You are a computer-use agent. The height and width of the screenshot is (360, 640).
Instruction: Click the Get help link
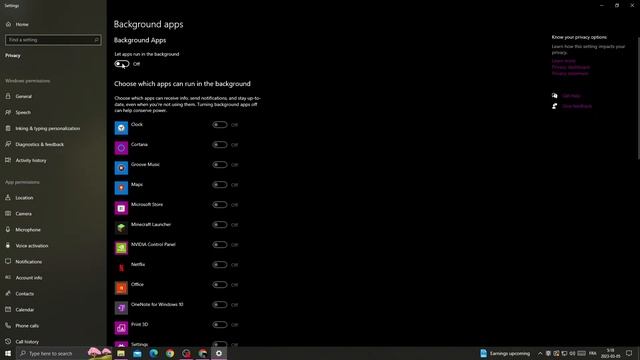[x=571, y=96]
